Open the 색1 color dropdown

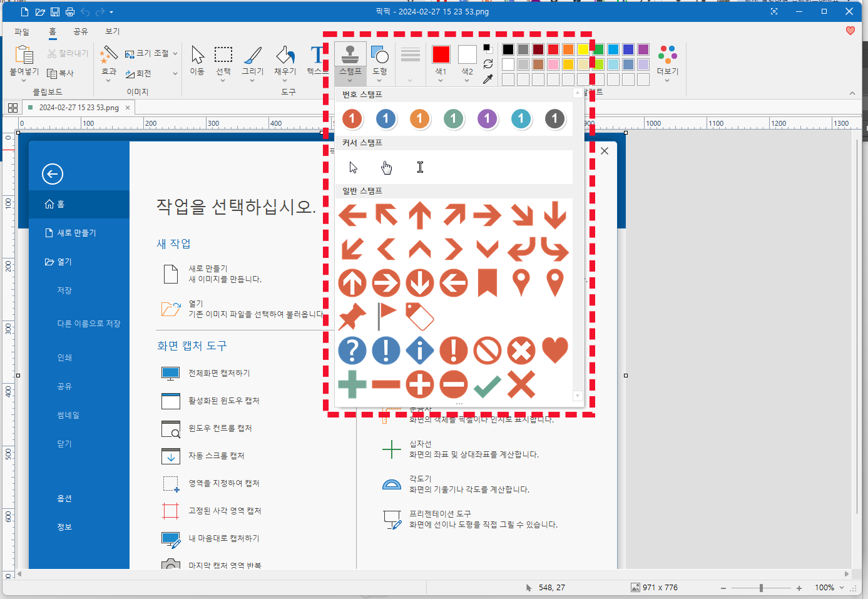tap(441, 80)
